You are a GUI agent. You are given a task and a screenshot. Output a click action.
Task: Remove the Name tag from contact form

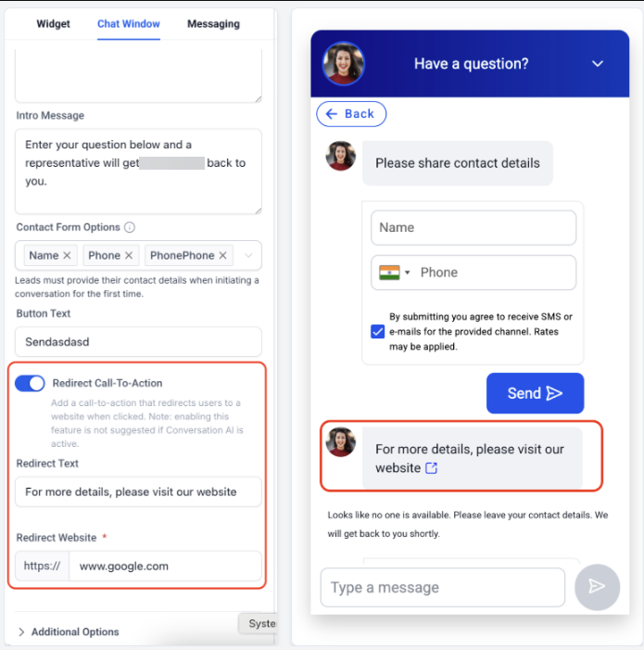[x=67, y=255]
